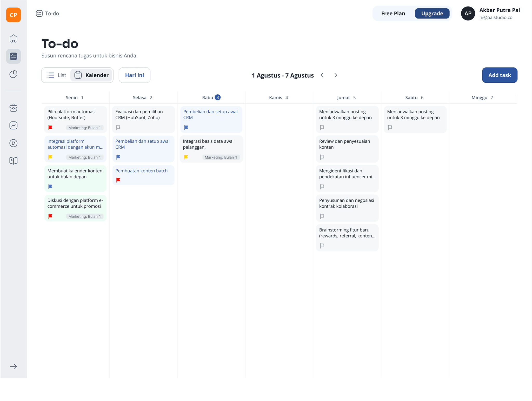The image size is (532, 401).
Task: Open Pembelian dan setup awal CRM on Selasa
Action: tap(143, 149)
